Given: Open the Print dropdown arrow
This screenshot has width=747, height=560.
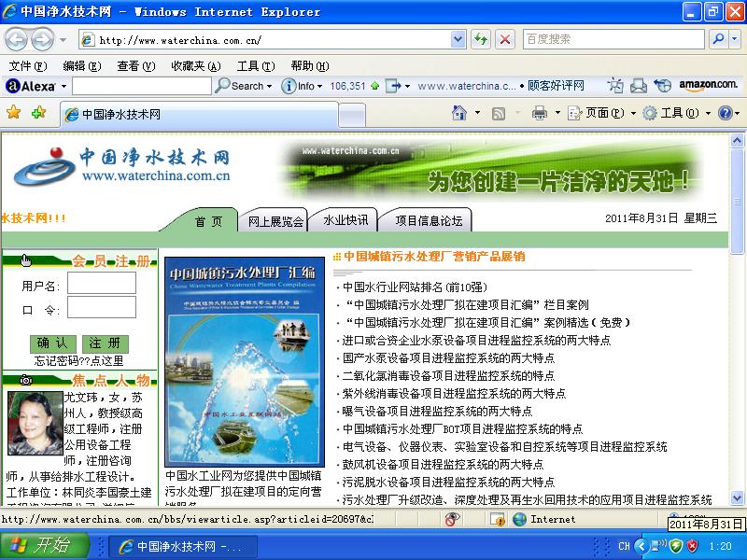Looking at the screenshot, I should 557,113.
